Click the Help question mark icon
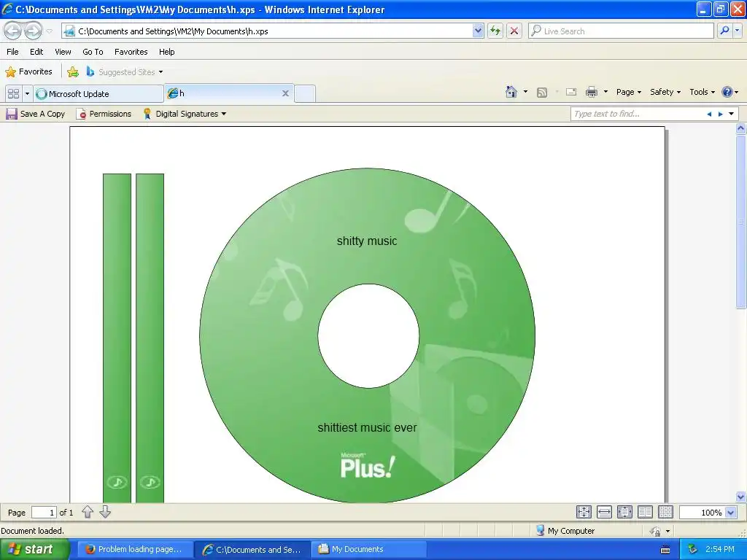 pyautogui.click(x=727, y=92)
